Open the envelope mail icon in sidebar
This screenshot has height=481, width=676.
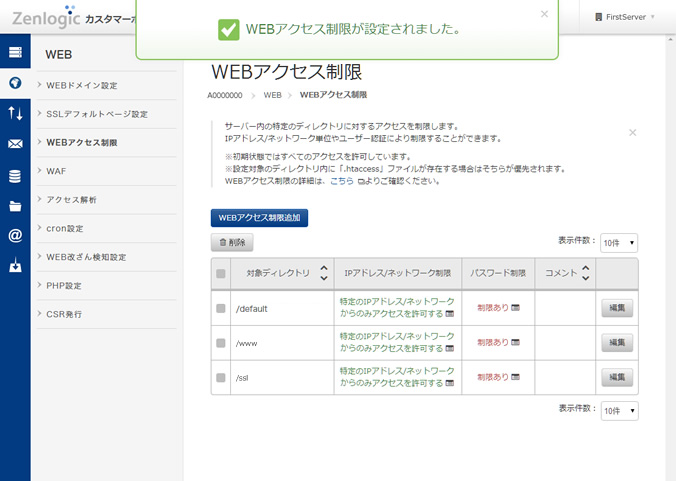[x=15, y=144]
